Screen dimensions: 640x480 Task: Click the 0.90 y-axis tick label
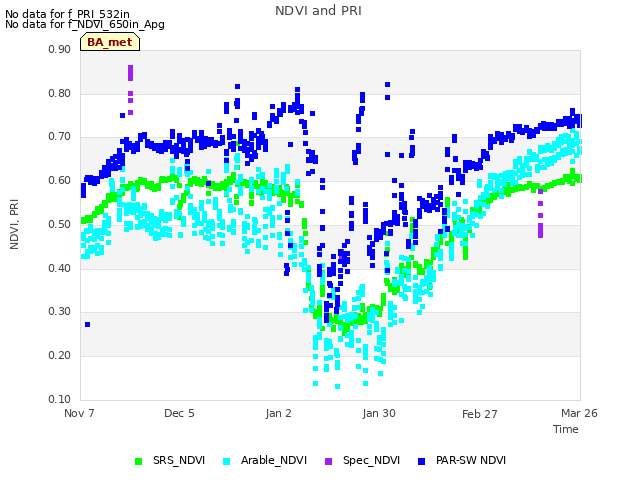tap(60, 49)
